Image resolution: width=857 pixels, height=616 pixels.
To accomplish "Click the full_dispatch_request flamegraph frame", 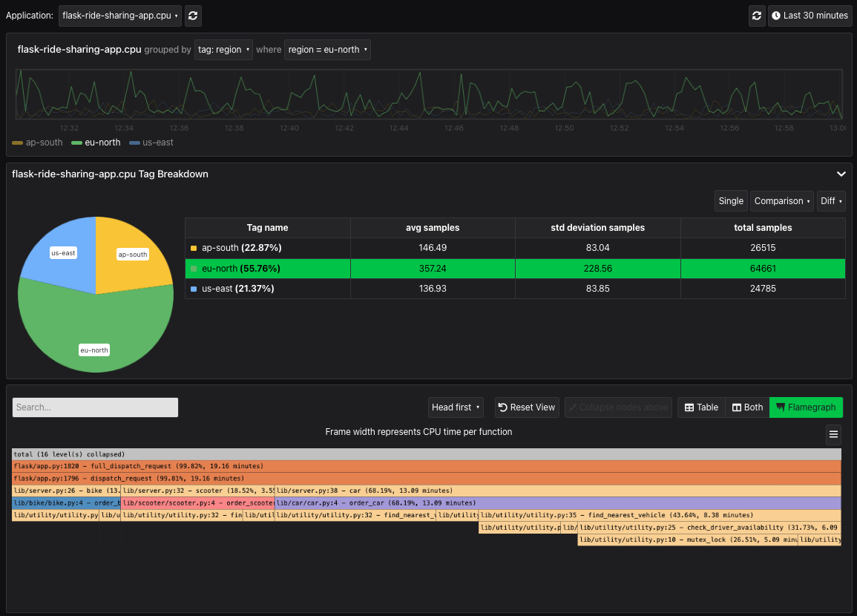I will [x=427, y=466].
